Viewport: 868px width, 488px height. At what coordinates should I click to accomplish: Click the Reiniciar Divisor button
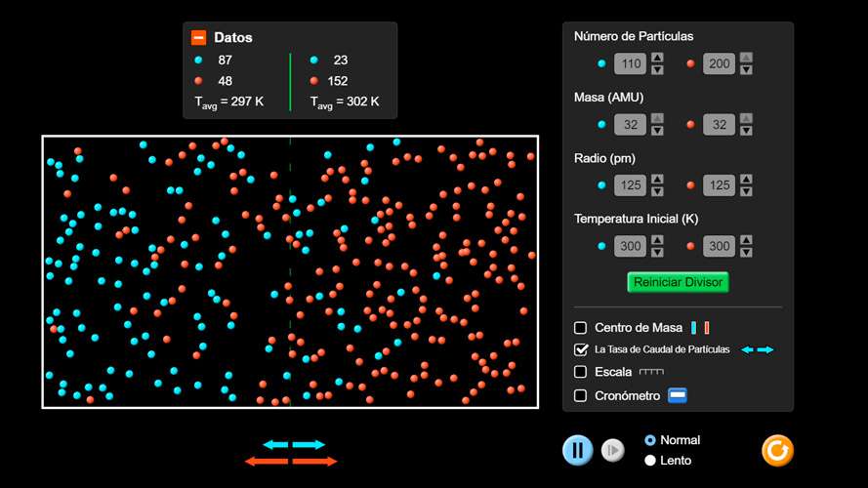pos(678,282)
